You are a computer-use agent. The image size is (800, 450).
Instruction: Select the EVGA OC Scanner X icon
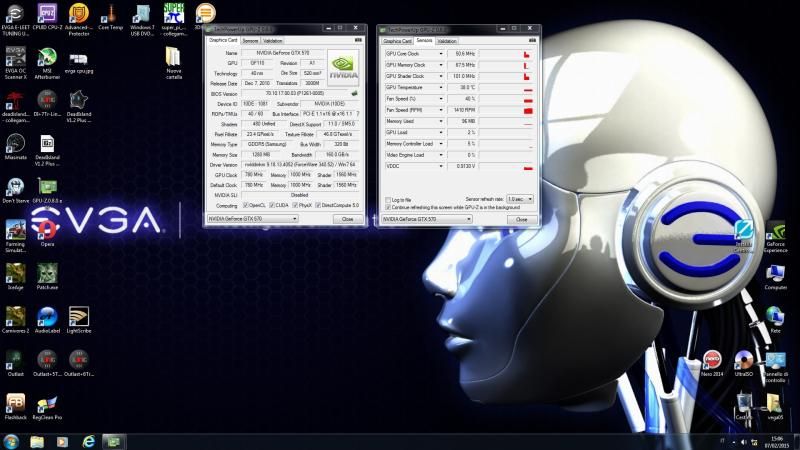click(15, 63)
